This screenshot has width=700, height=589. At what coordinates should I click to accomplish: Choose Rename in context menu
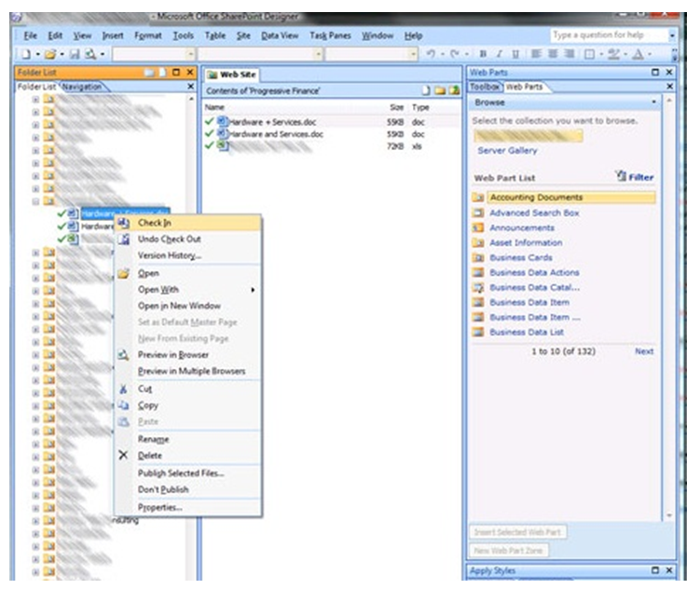click(x=188, y=440)
